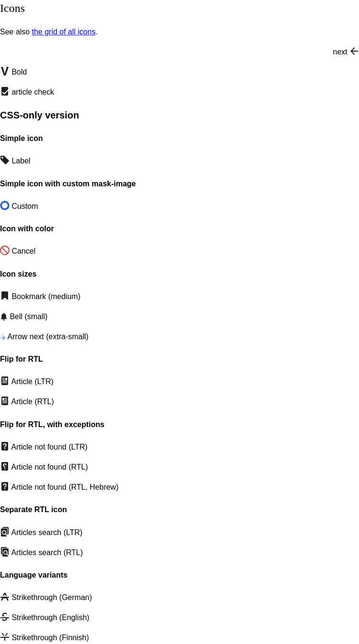Click the Article not found (LTR) icon
This screenshot has height=644, width=359.
tap(5, 446)
